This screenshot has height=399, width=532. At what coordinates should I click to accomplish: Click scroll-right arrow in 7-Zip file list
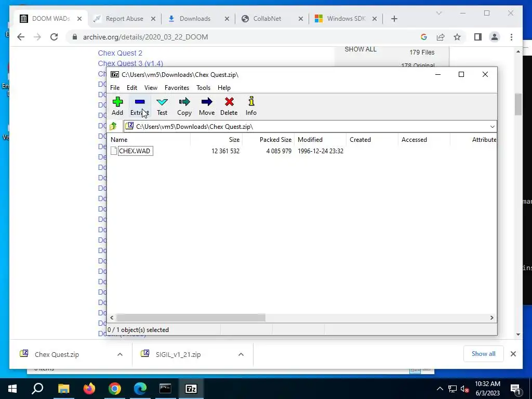coord(491,317)
